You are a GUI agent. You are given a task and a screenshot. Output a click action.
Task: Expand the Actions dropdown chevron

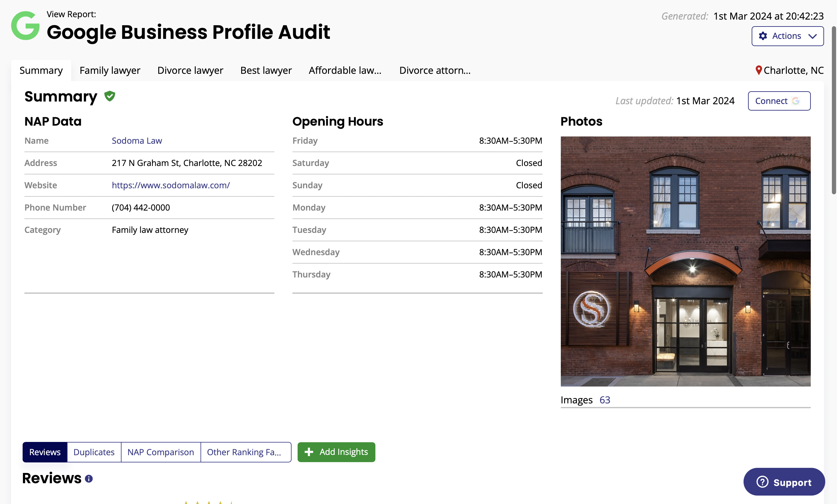point(812,36)
